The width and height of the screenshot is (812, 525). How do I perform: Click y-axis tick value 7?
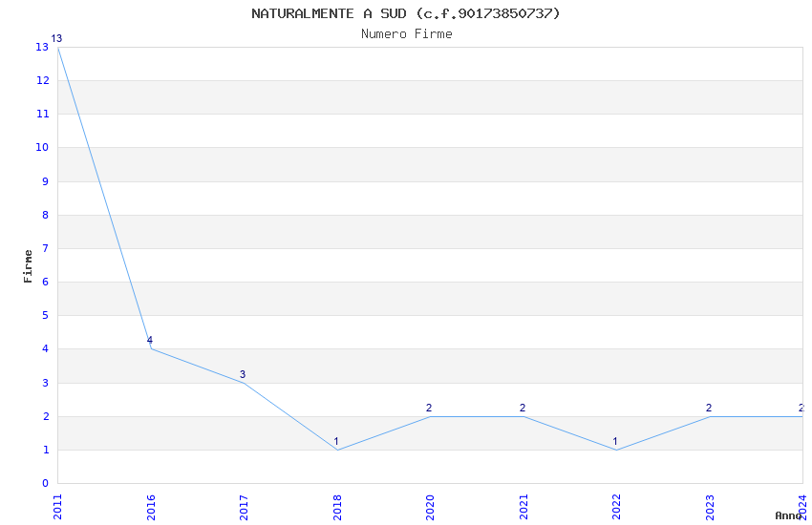point(46,248)
